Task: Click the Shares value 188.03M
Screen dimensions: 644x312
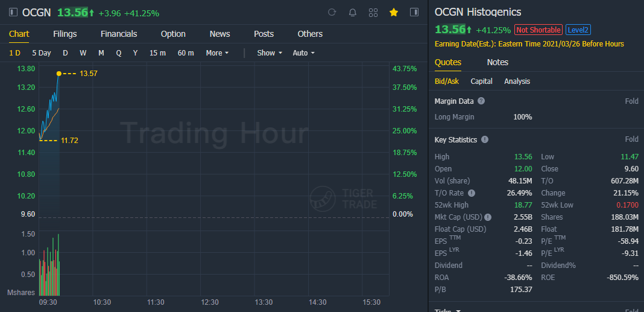Action: [x=625, y=217]
